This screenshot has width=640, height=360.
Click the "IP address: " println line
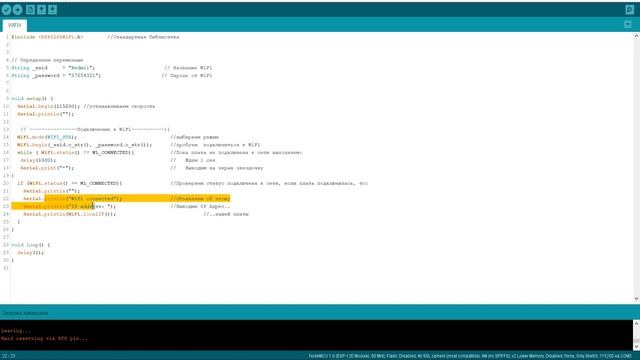pos(127,207)
